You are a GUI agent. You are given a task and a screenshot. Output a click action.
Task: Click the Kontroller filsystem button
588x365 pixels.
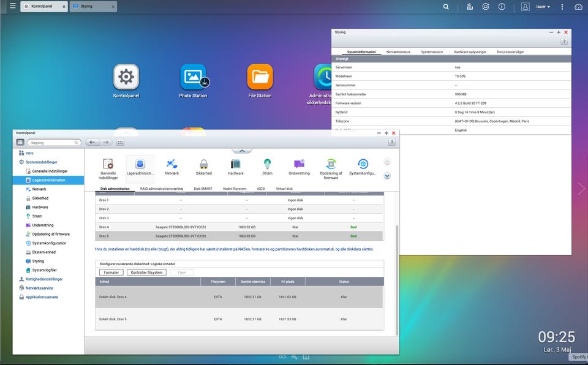pyautogui.click(x=146, y=272)
